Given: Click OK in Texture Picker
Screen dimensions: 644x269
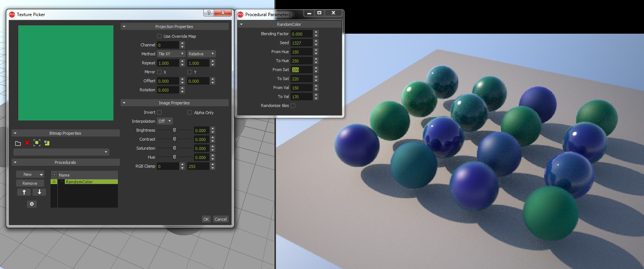Looking at the screenshot, I should [206, 219].
